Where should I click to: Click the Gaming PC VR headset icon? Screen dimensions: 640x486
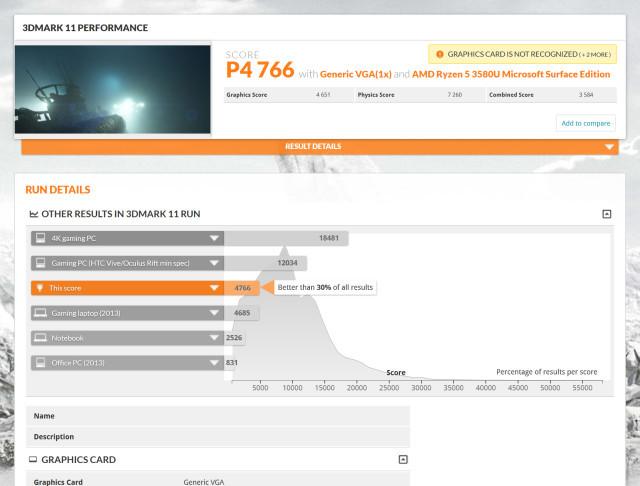pyautogui.click(x=40, y=263)
